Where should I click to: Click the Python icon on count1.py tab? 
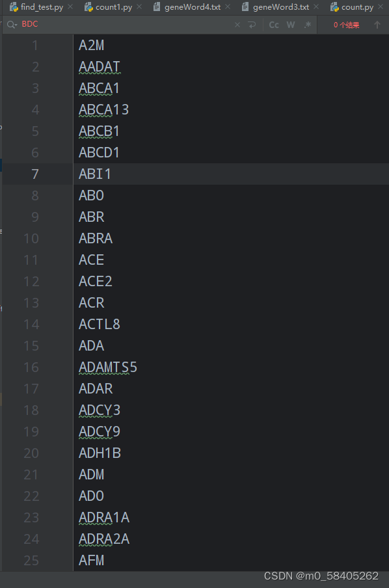88,7
